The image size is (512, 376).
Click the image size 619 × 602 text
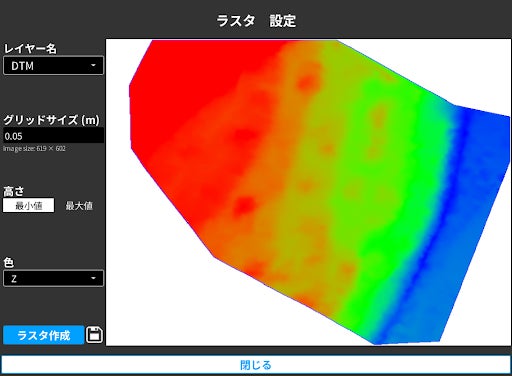click(34, 149)
